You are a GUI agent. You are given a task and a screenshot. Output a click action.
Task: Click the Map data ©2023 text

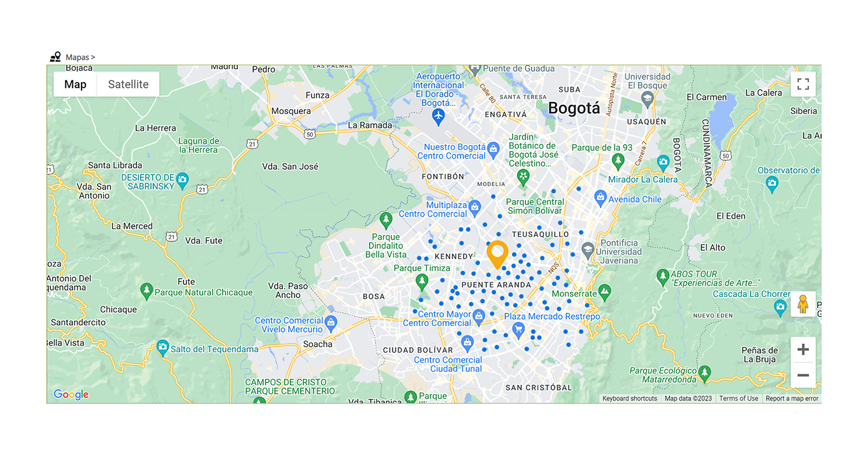coord(688,398)
